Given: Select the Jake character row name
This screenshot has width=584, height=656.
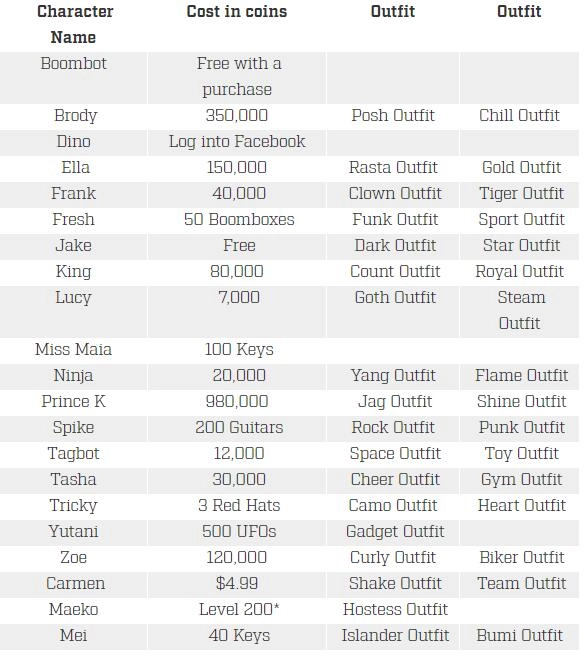Looking at the screenshot, I should click(74, 246).
